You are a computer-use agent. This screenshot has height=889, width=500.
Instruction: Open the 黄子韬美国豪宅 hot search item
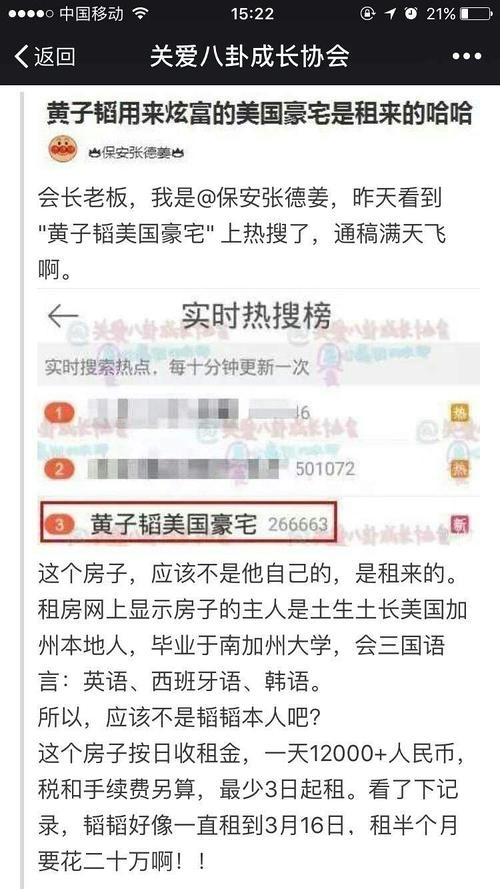[188, 524]
